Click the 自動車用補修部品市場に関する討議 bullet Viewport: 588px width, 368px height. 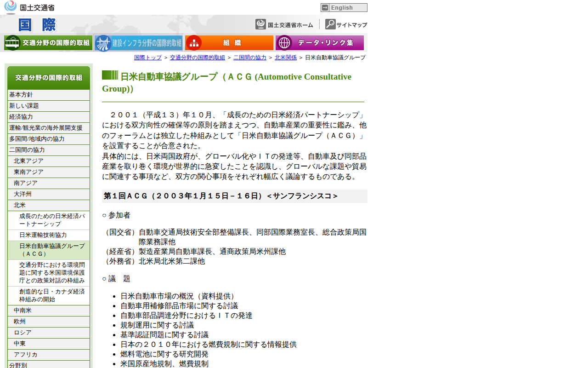pos(179,306)
